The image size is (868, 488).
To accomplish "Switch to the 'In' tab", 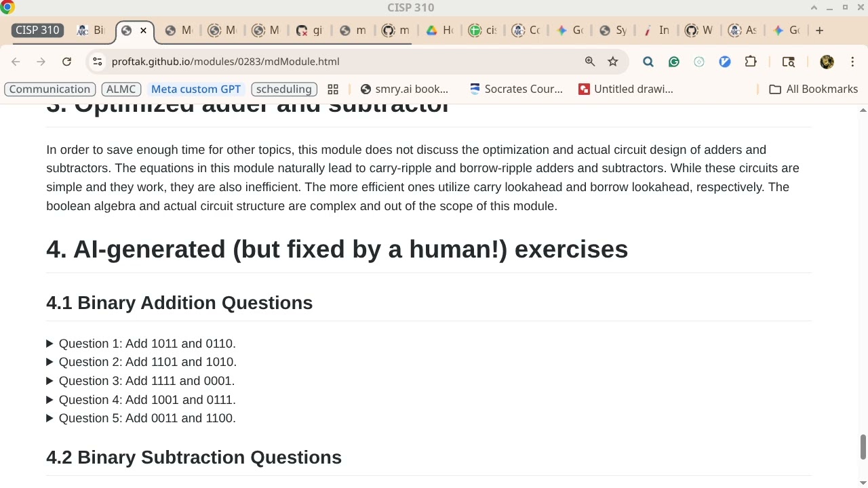I will click(657, 30).
